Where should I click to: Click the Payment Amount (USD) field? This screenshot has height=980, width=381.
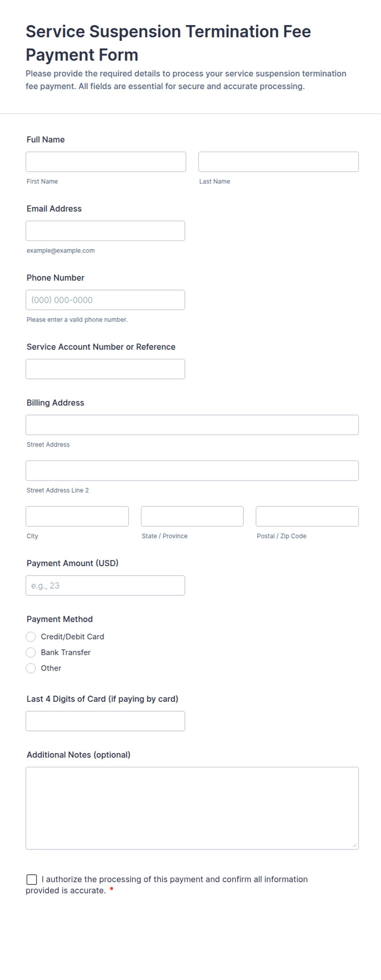105,585
